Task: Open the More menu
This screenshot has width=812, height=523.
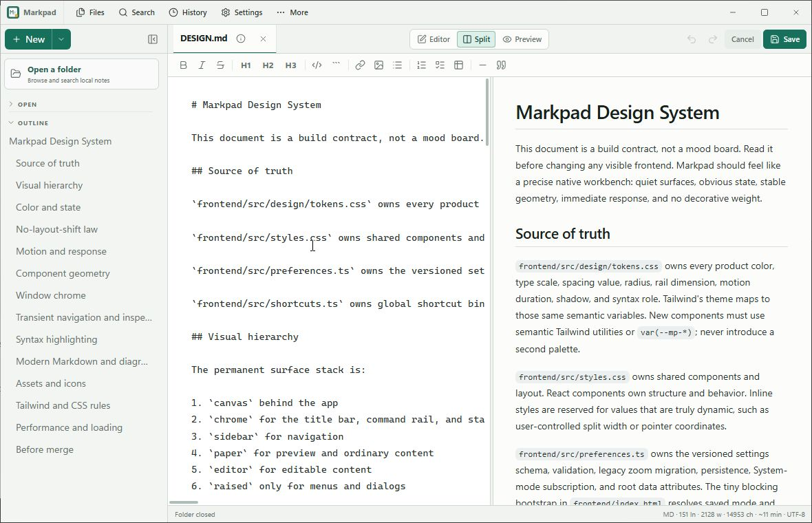Action: (x=292, y=12)
